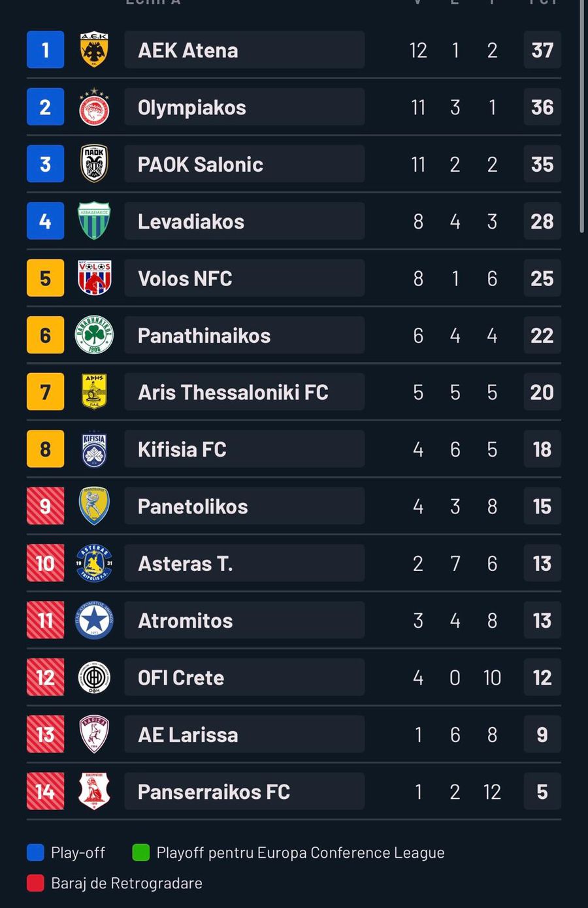
Task: Click the AEK Atena club crest
Action: point(94,50)
